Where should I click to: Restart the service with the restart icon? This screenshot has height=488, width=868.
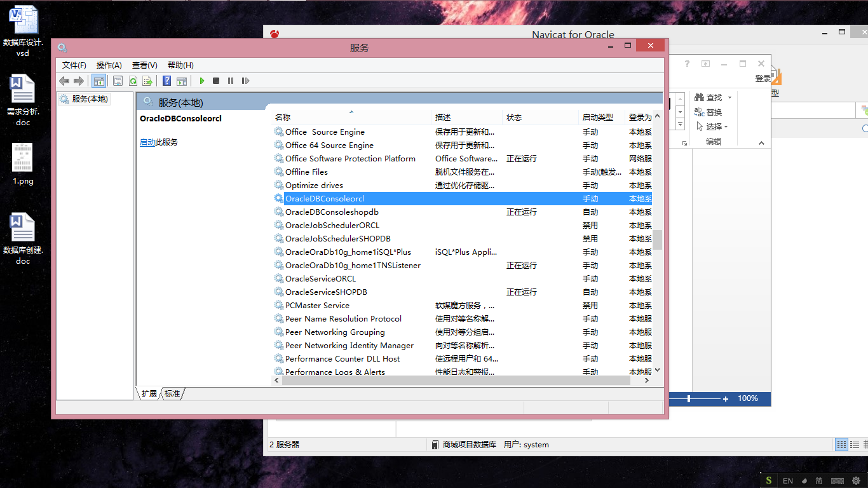pyautogui.click(x=245, y=81)
